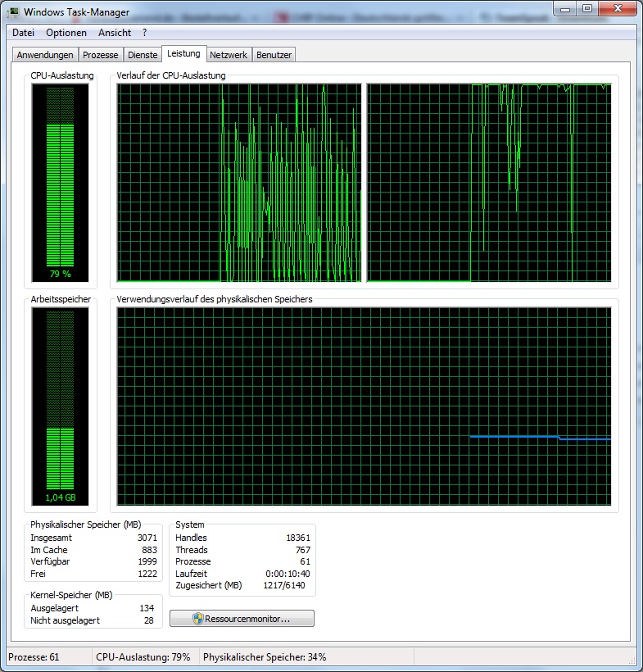The image size is (643, 672).
Task: Click the Task-Manager title bar icon
Action: coord(14,11)
